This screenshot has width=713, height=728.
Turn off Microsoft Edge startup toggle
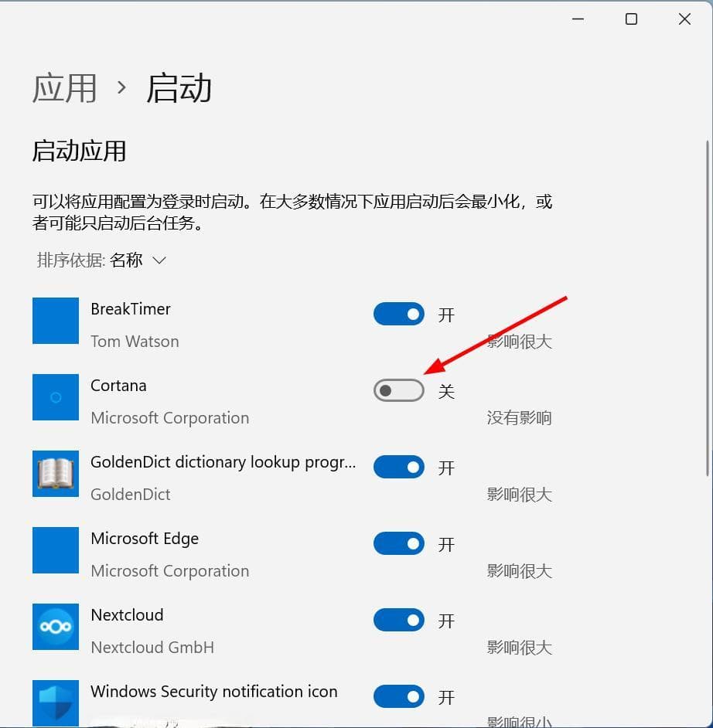click(x=398, y=543)
